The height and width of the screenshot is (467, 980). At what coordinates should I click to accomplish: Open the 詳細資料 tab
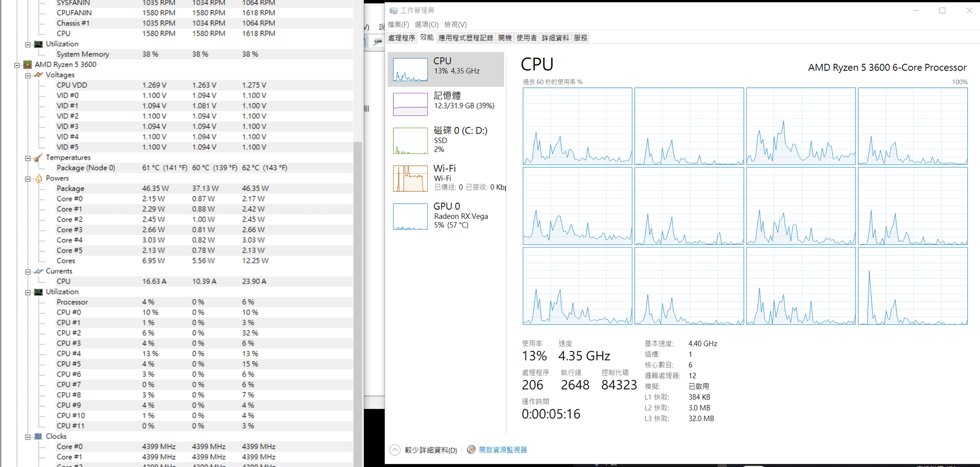click(555, 38)
